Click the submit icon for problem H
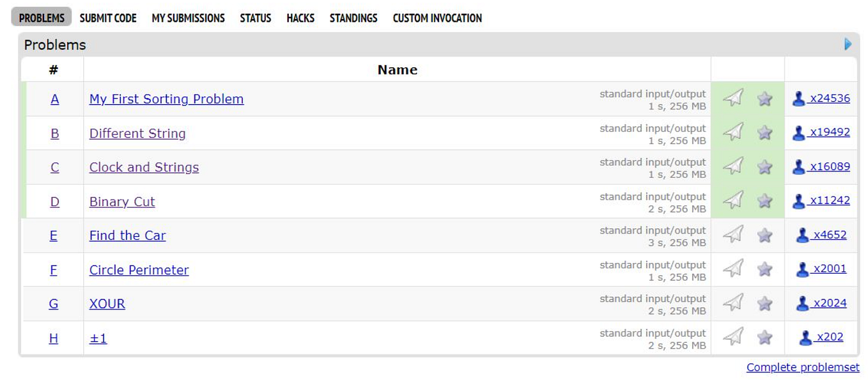The height and width of the screenshot is (380, 868). pos(733,337)
